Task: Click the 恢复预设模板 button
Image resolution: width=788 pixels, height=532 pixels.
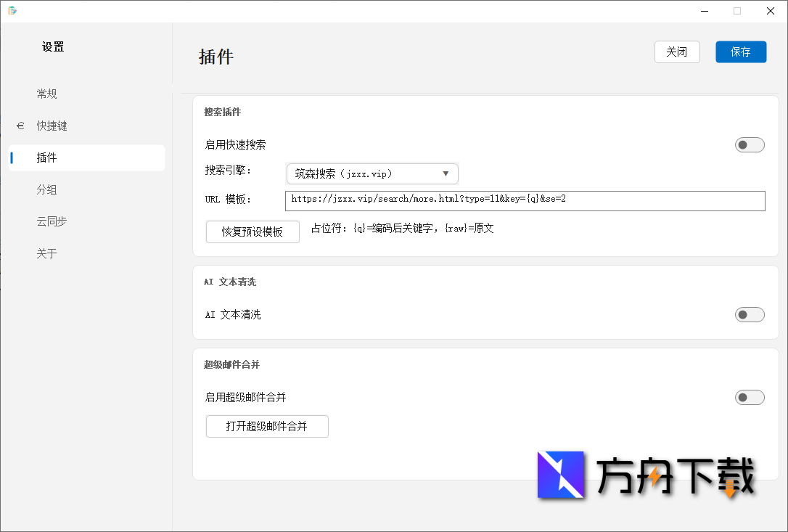Action: point(253,232)
